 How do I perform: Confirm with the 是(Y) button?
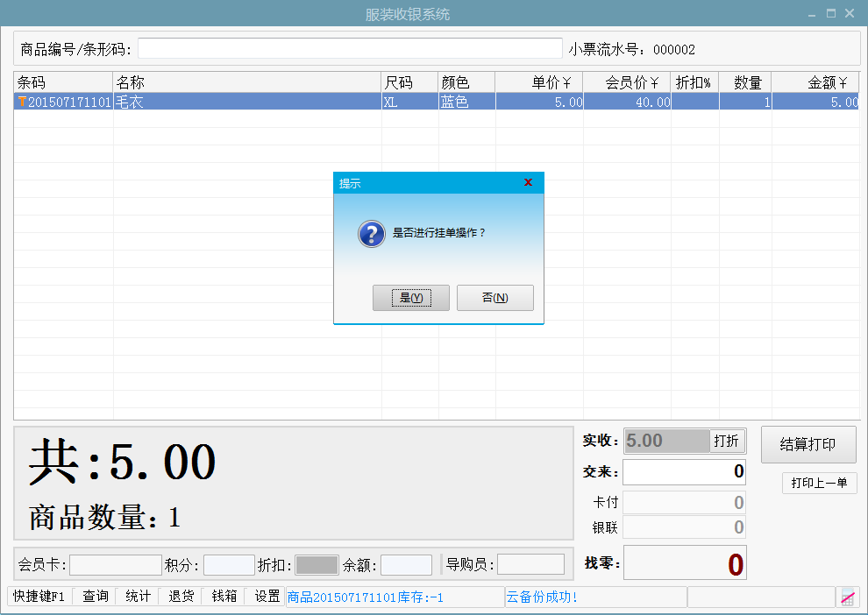pyautogui.click(x=410, y=298)
